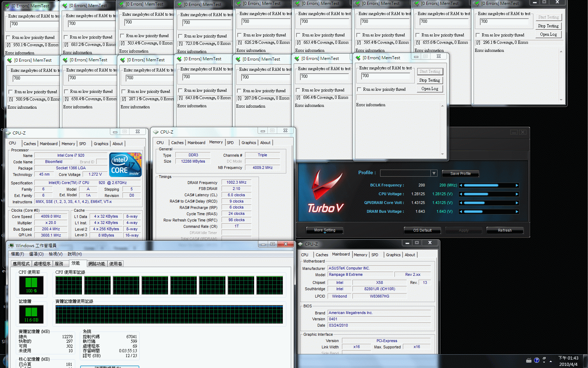
Task: Click the blue help icon in the tray
Action: coord(537,360)
